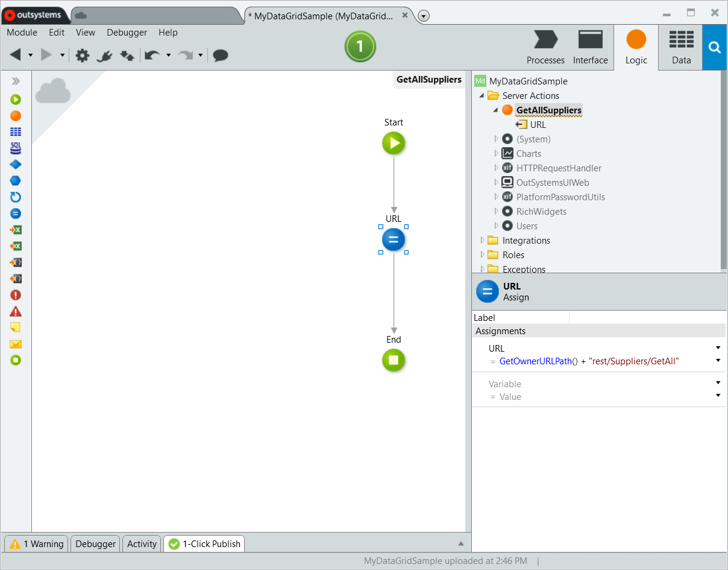Select the If tool in the toolbox

click(x=16, y=164)
